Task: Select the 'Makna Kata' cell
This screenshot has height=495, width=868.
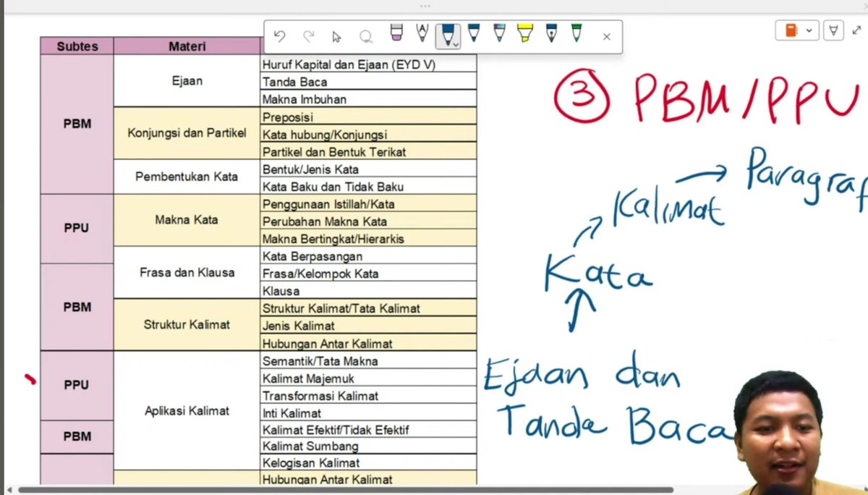Action: tap(187, 220)
